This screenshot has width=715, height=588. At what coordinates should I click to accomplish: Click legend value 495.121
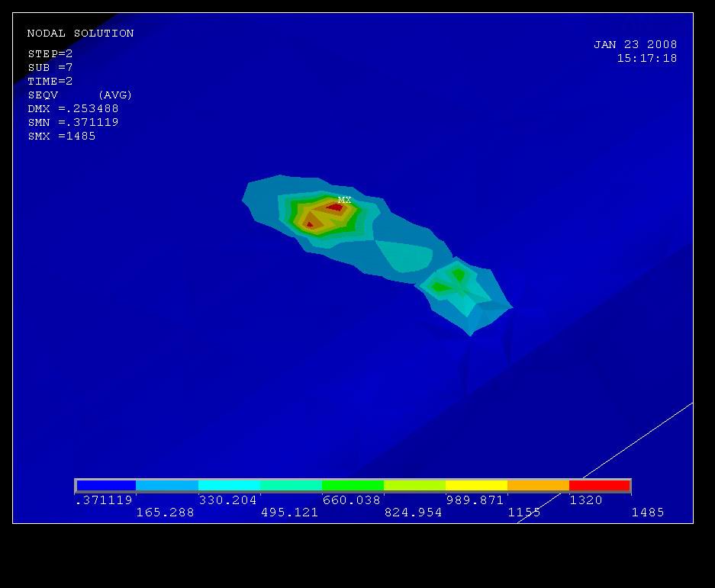click(x=289, y=512)
